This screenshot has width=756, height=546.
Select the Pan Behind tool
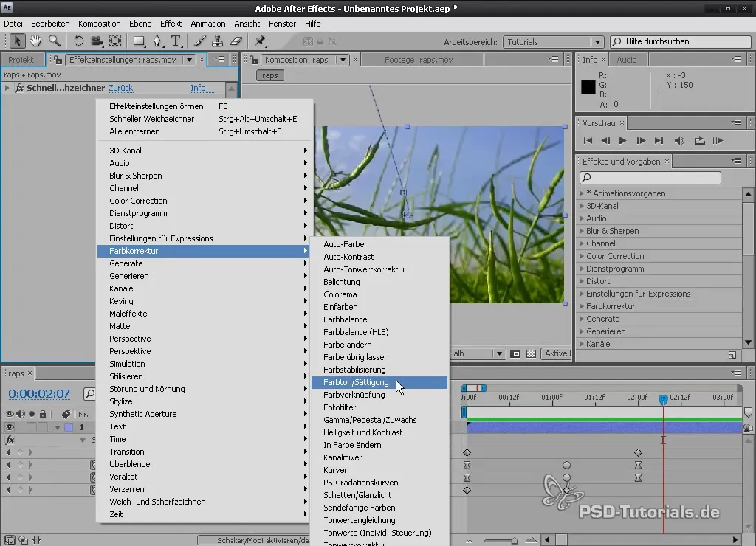115,41
